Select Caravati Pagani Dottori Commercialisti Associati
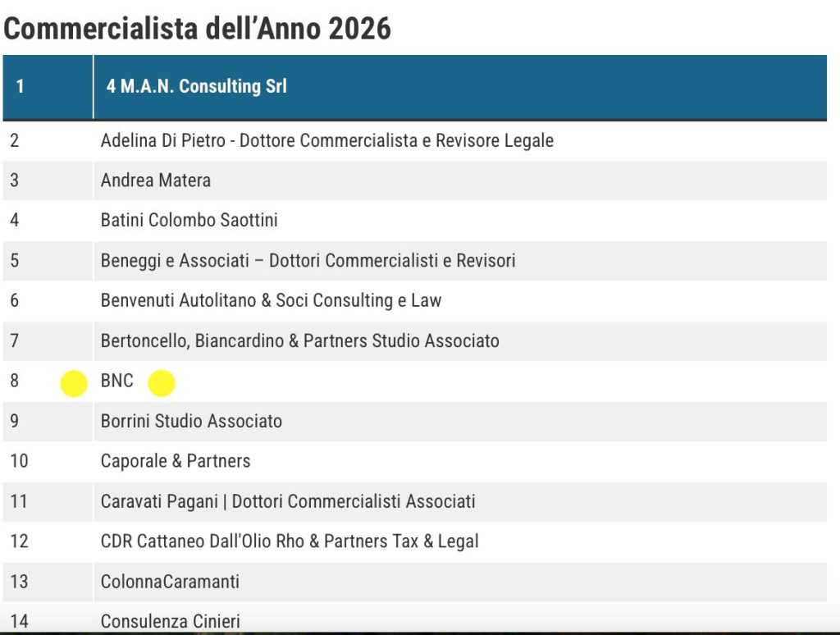This screenshot has height=635, width=840. coord(288,501)
